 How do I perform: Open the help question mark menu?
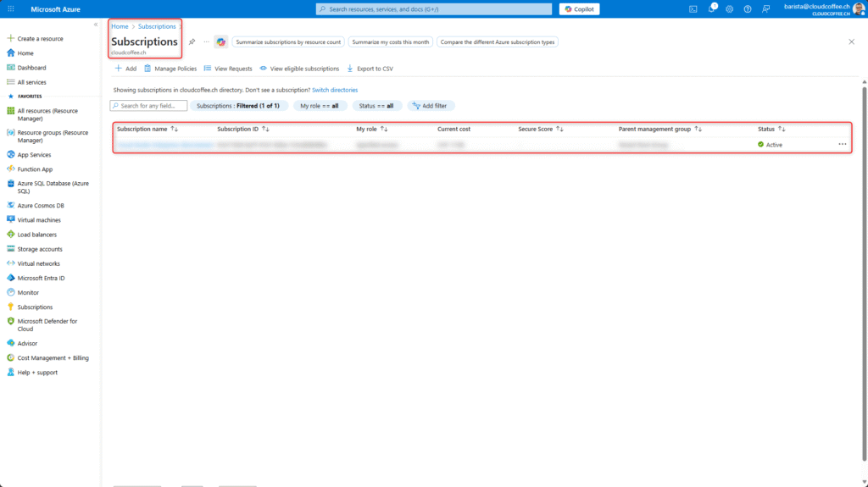click(748, 8)
